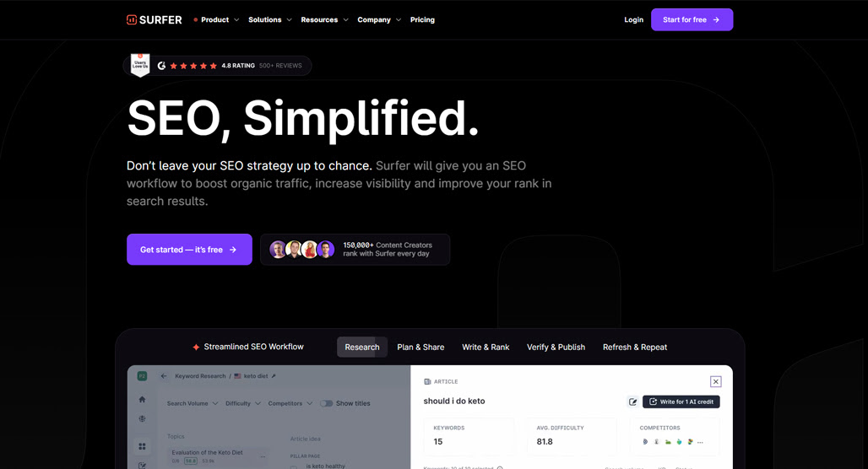Open the Home icon in the sidebar
This screenshot has height=469, width=868.
tap(142, 399)
